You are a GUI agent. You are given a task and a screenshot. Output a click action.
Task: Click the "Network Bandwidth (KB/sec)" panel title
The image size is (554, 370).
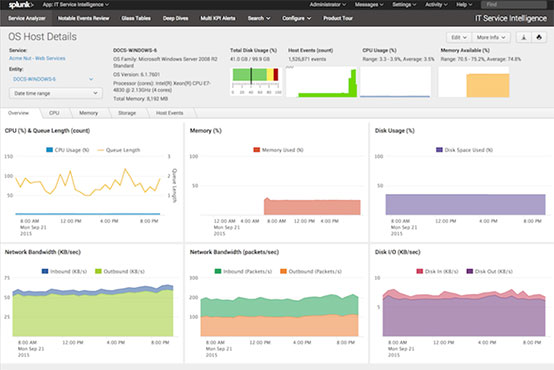[43, 252]
